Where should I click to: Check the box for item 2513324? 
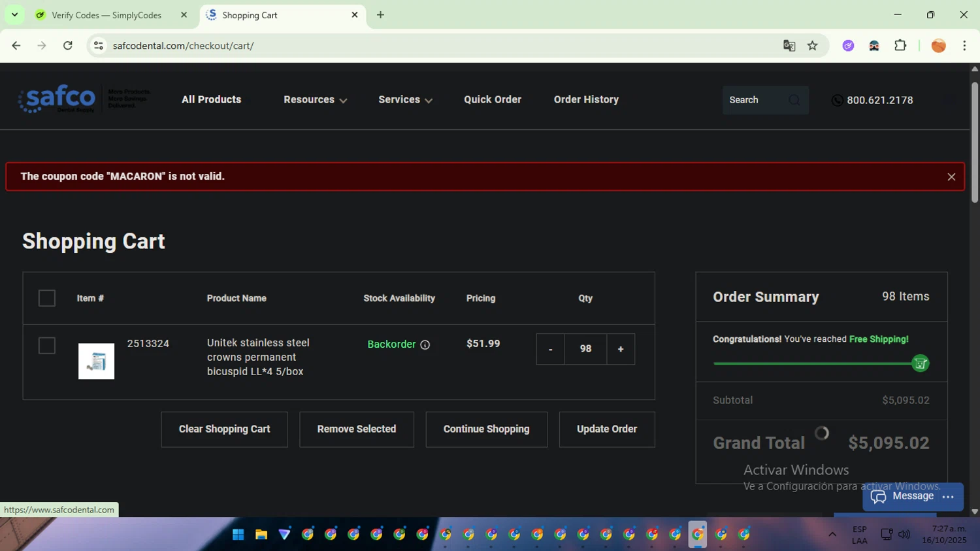47,345
